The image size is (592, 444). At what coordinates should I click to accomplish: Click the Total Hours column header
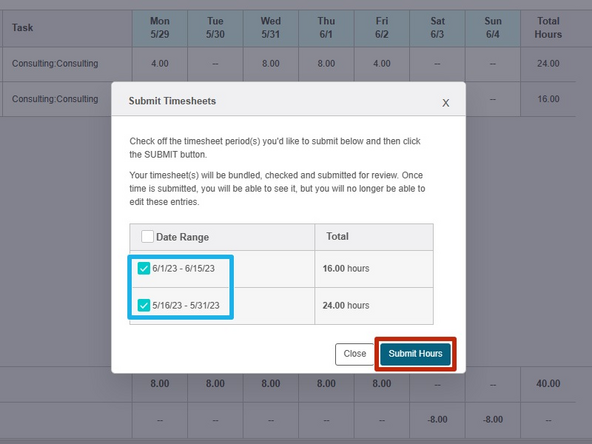(548, 28)
